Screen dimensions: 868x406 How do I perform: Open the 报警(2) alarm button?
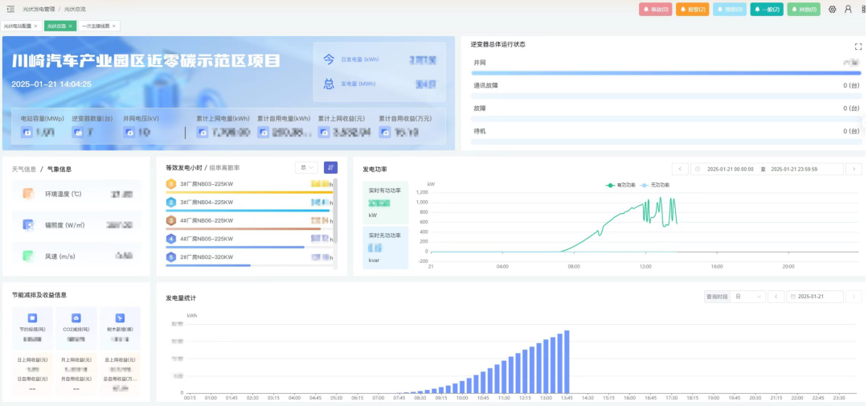point(692,9)
